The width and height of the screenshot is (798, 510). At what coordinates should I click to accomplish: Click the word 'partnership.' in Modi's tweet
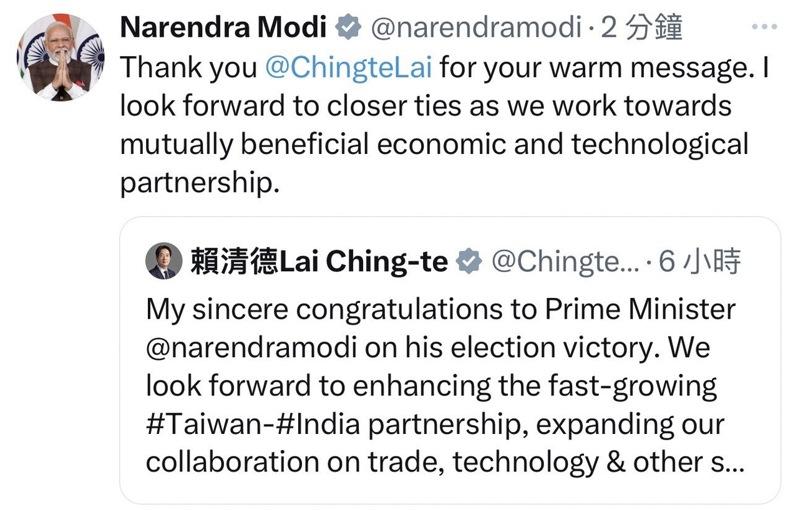coord(200,183)
